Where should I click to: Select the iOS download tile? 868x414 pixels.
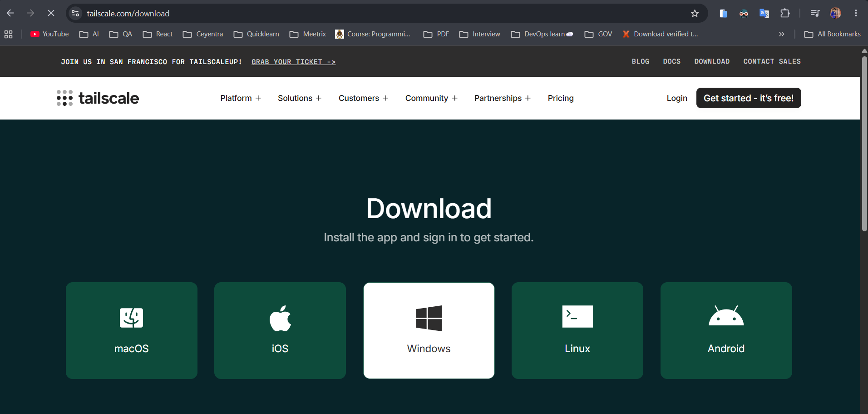(280, 330)
